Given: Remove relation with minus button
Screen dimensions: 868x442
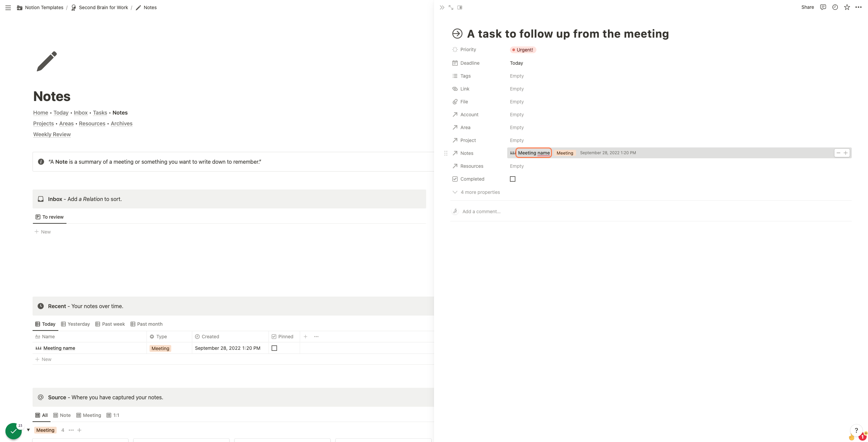Looking at the screenshot, I should click(x=838, y=153).
